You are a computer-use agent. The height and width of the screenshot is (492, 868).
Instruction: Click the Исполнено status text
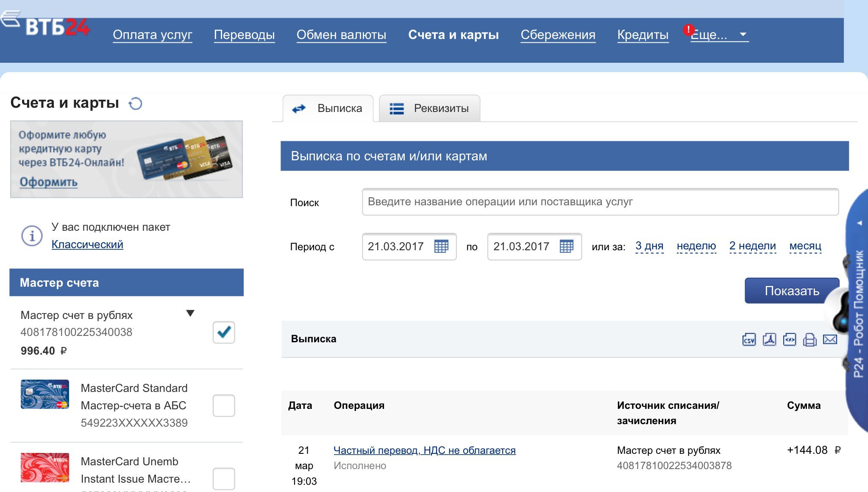click(360, 466)
